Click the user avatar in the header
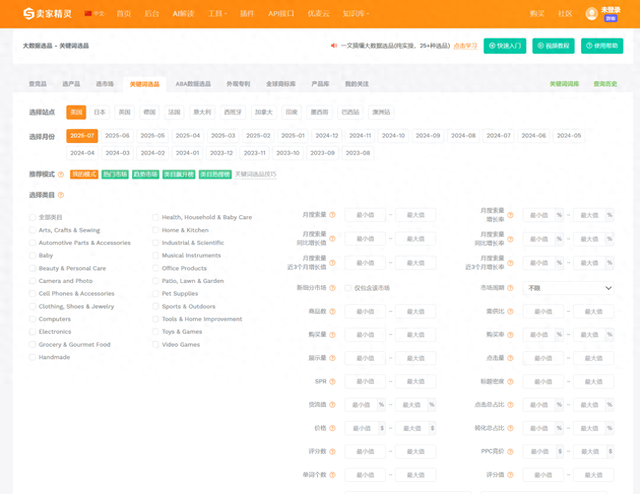 (x=610, y=13)
